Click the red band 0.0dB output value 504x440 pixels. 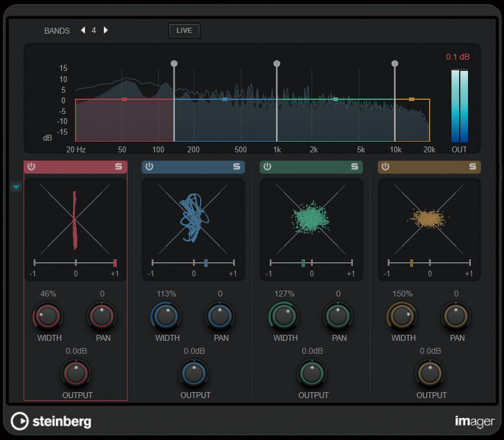76,351
